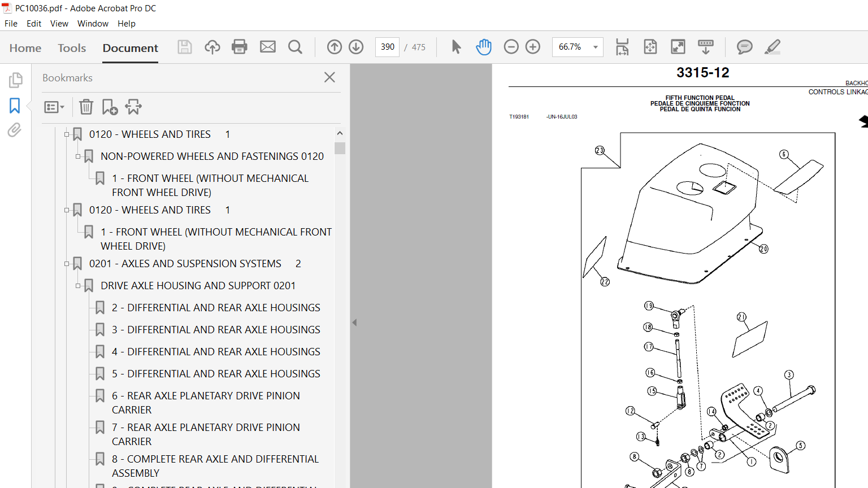This screenshot has width=868, height=488.
Task: Select 0201 - AXLES AND SUSPENSION SYSTEMS bookmark
Action: (195, 264)
